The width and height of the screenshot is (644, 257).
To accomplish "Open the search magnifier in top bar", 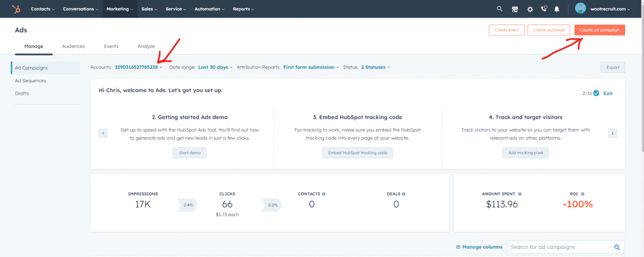I will [x=500, y=9].
